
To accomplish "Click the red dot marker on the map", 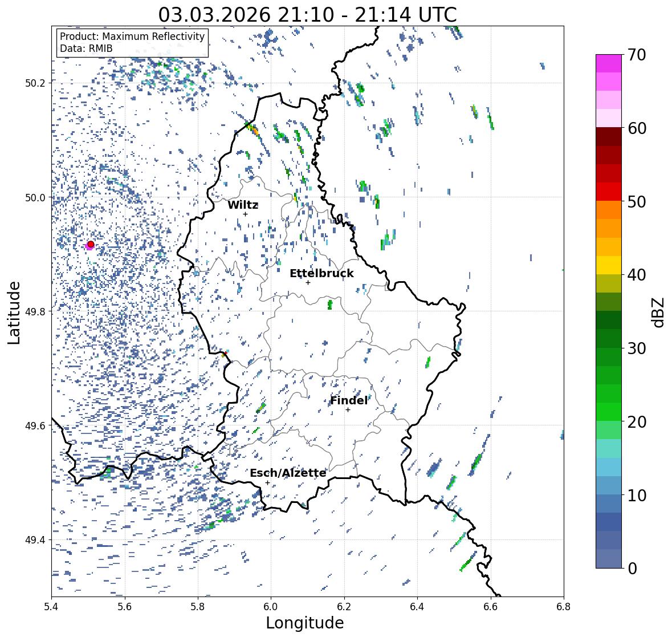I will click(x=91, y=244).
